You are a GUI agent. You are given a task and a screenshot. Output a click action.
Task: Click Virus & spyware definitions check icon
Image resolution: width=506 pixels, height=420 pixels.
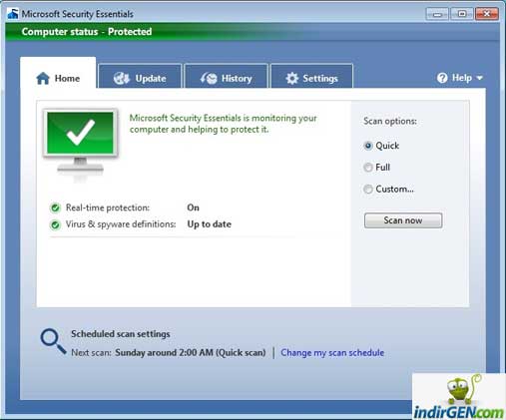(55, 224)
